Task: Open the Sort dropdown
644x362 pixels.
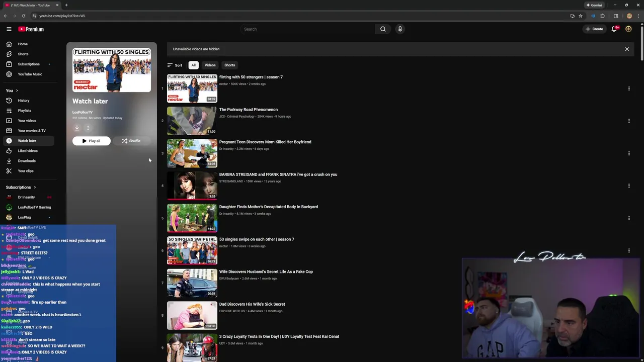Action: (175, 65)
